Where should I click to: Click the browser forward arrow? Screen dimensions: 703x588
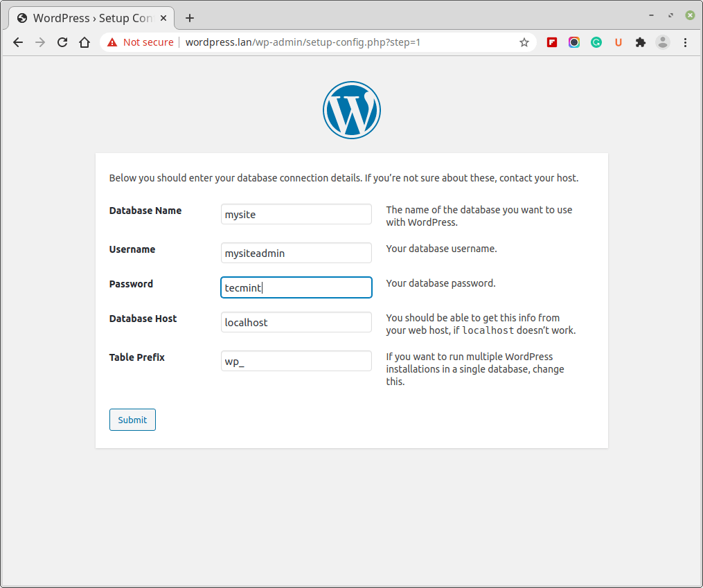tap(40, 42)
